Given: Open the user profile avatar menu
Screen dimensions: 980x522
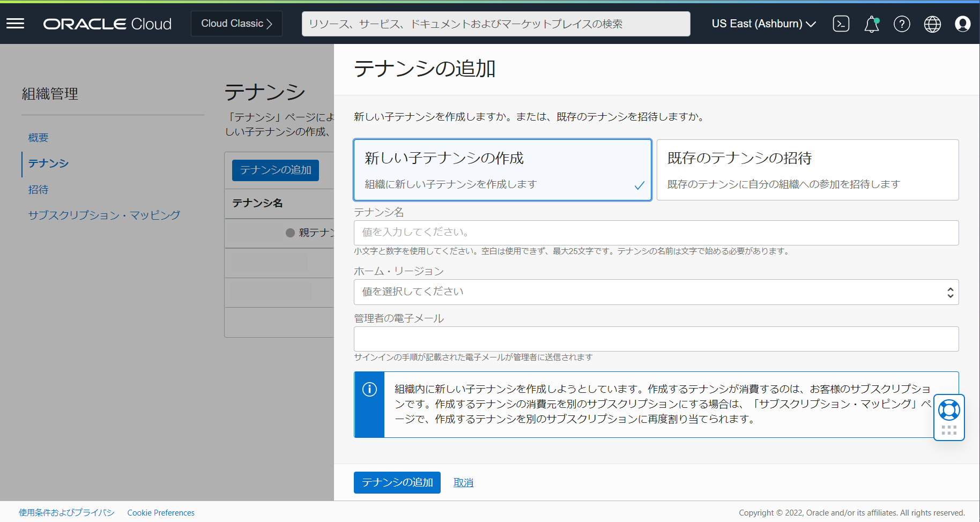Looking at the screenshot, I should pos(963,24).
